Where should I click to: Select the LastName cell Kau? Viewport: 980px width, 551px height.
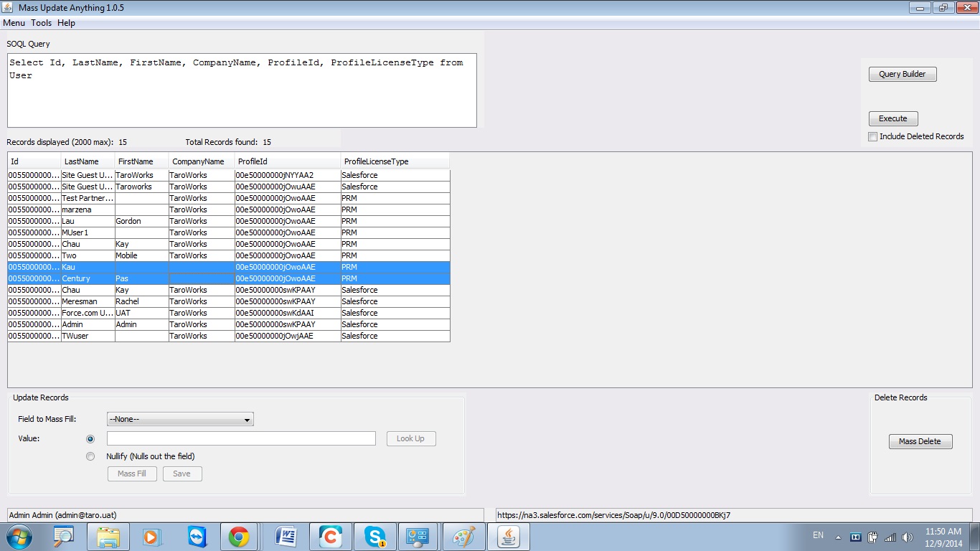coord(88,267)
